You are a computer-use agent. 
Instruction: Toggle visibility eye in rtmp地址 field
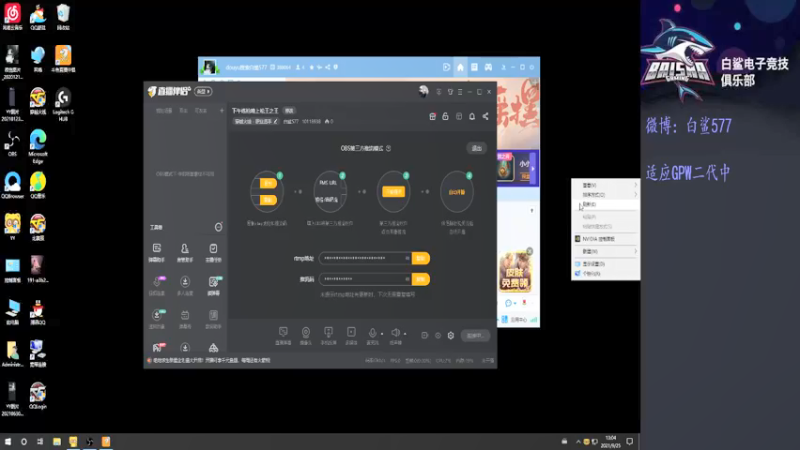(407, 258)
